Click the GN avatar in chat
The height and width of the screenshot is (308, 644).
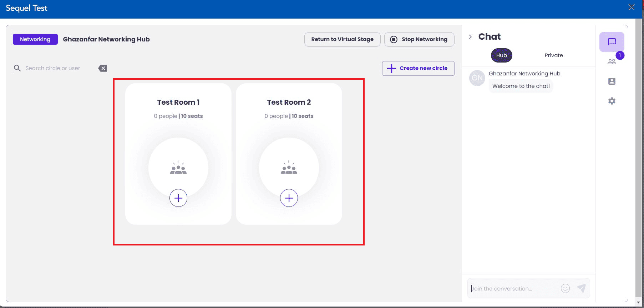point(477,78)
